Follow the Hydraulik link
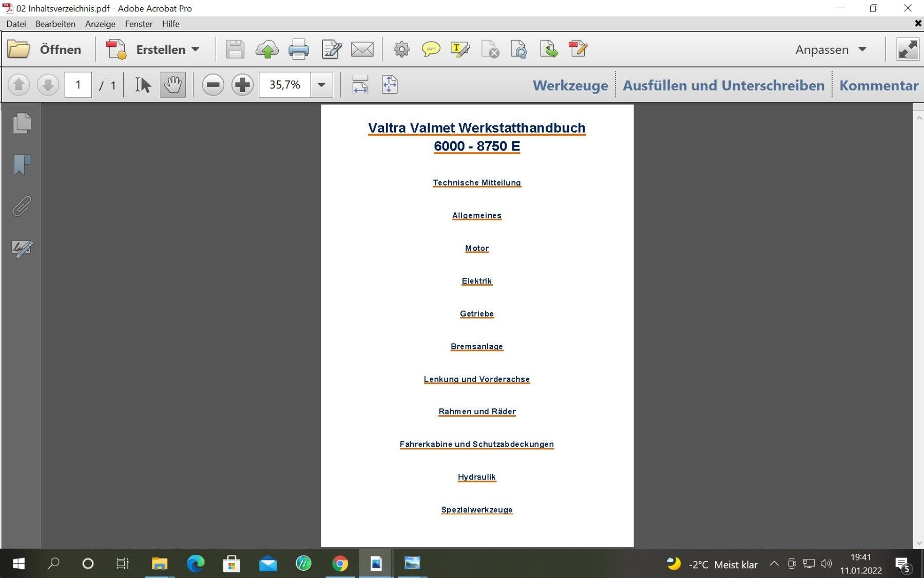Screen dimensions: 924x578 [476, 477]
